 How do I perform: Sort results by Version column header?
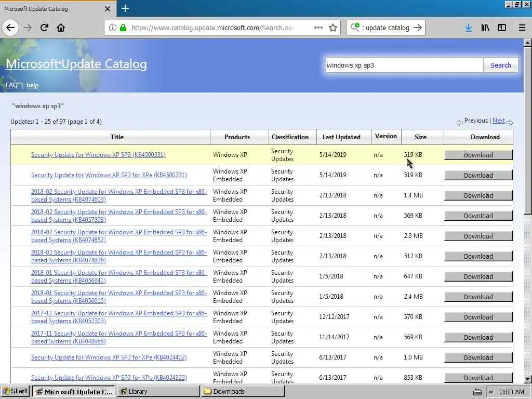click(386, 137)
